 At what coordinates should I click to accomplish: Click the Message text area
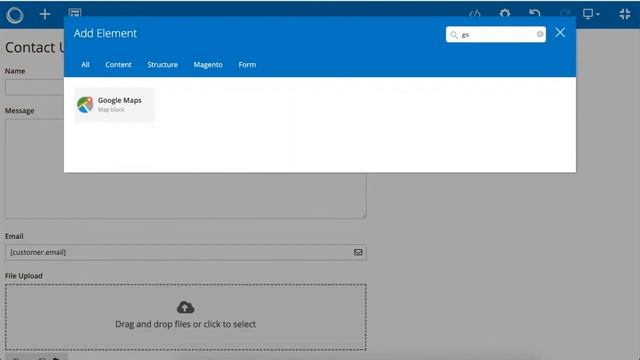point(186,169)
